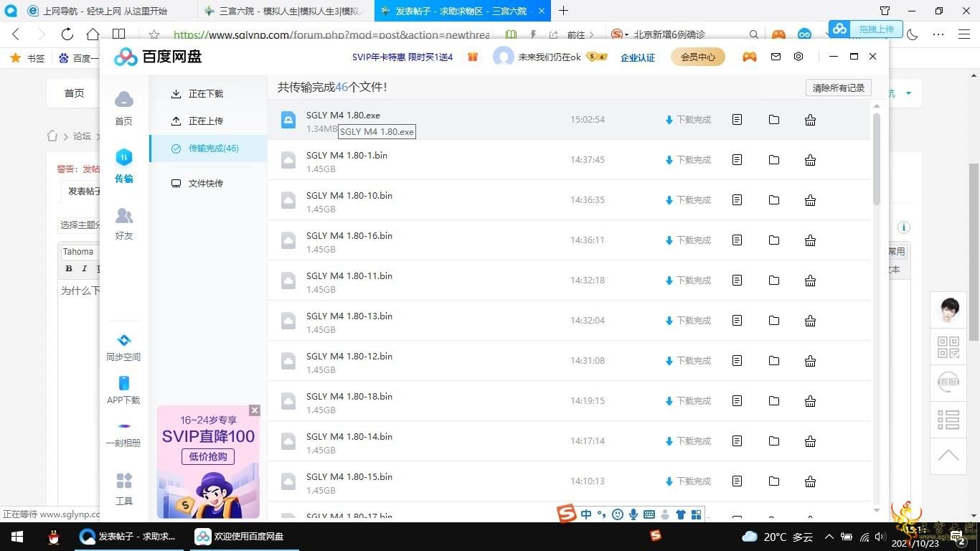Click 拖拽上传 cloud upload button
This screenshot has height=551, width=980.
866,29
